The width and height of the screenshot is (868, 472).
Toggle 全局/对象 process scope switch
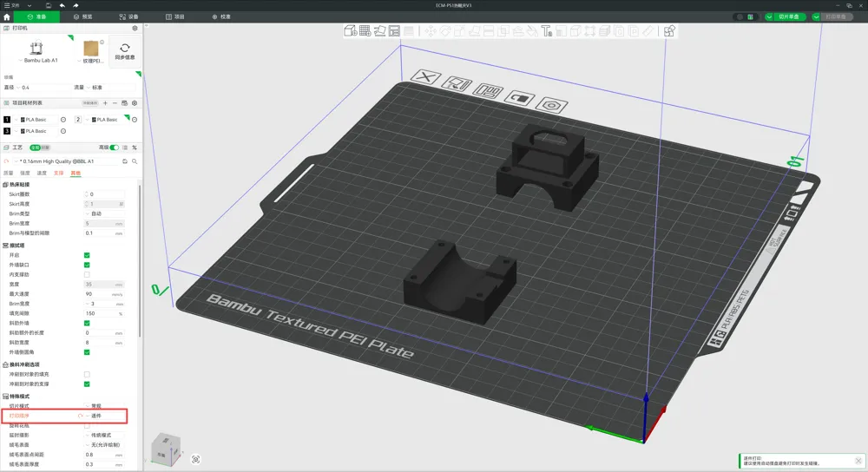pyautogui.click(x=40, y=147)
